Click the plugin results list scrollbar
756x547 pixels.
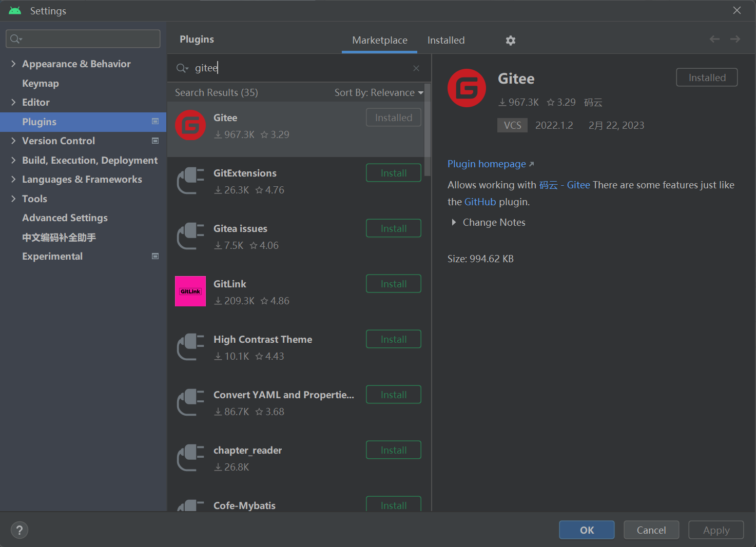tap(428, 130)
